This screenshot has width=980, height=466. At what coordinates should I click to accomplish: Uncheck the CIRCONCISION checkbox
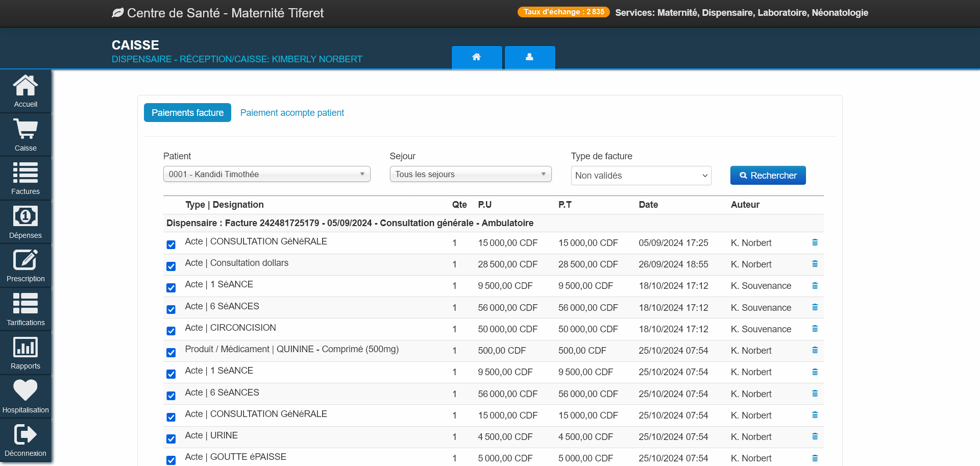click(x=171, y=331)
